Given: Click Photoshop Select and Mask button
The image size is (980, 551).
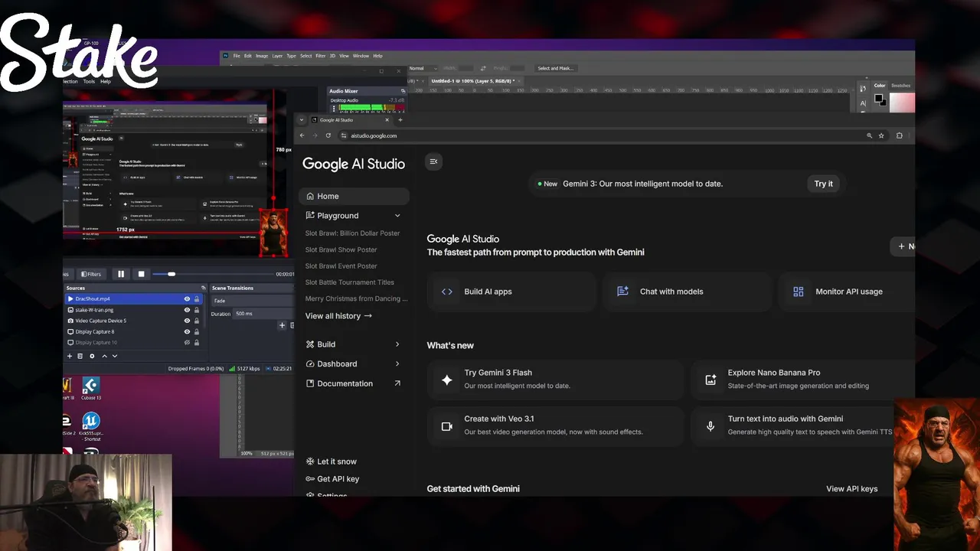Looking at the screenshot, I should point(555,68).
